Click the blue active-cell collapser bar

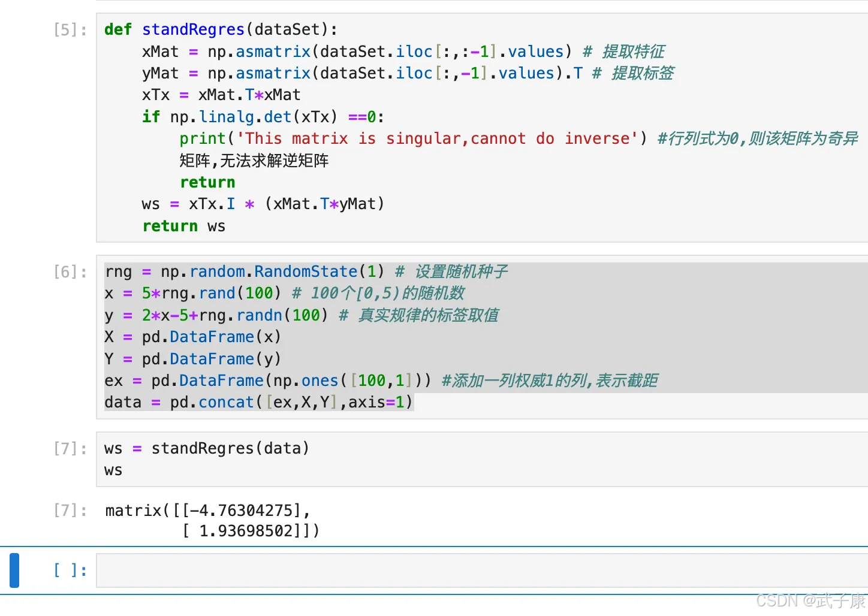14,570
